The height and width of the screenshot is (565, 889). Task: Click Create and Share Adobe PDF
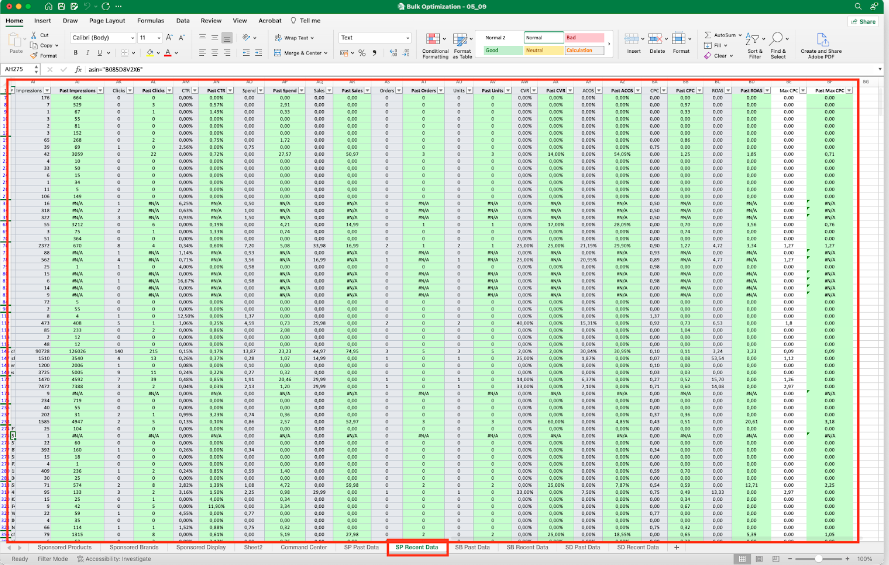pyautogui.click(x=821, y=45)
